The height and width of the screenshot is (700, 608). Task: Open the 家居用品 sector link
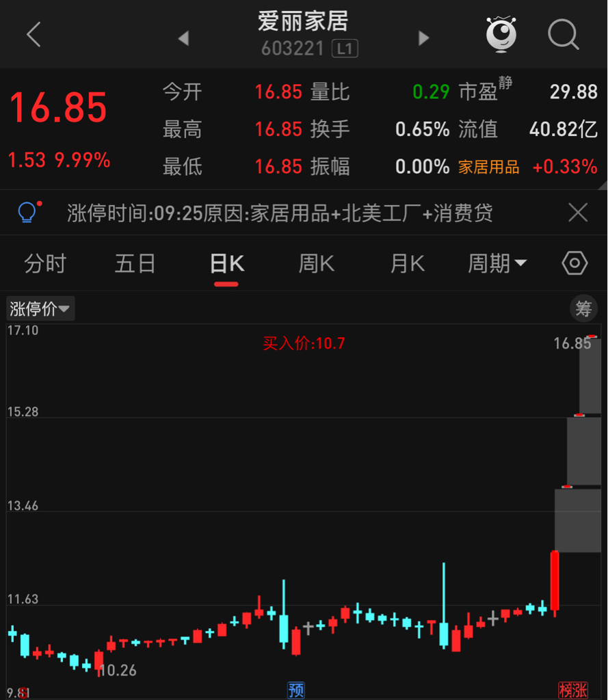click(489, 167)
